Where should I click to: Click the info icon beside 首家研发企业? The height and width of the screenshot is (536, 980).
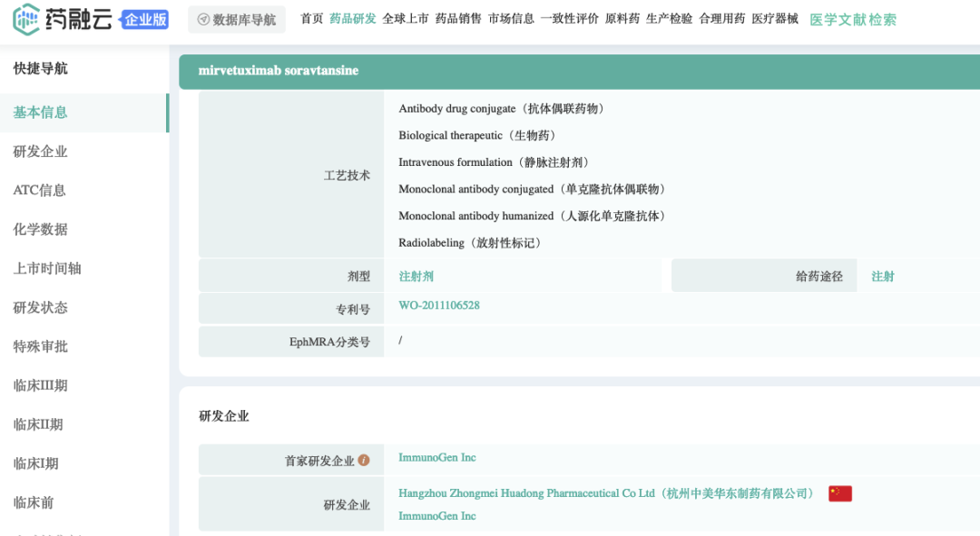364,461
